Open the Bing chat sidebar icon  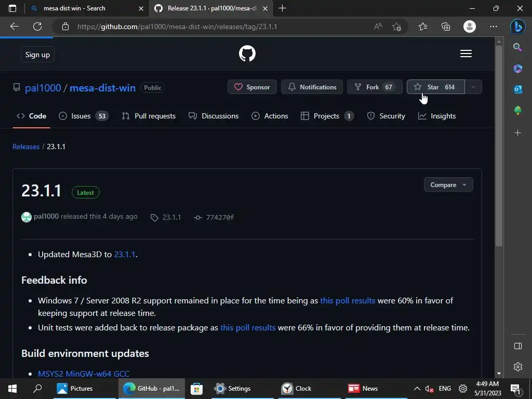click(x=518, y=26)
